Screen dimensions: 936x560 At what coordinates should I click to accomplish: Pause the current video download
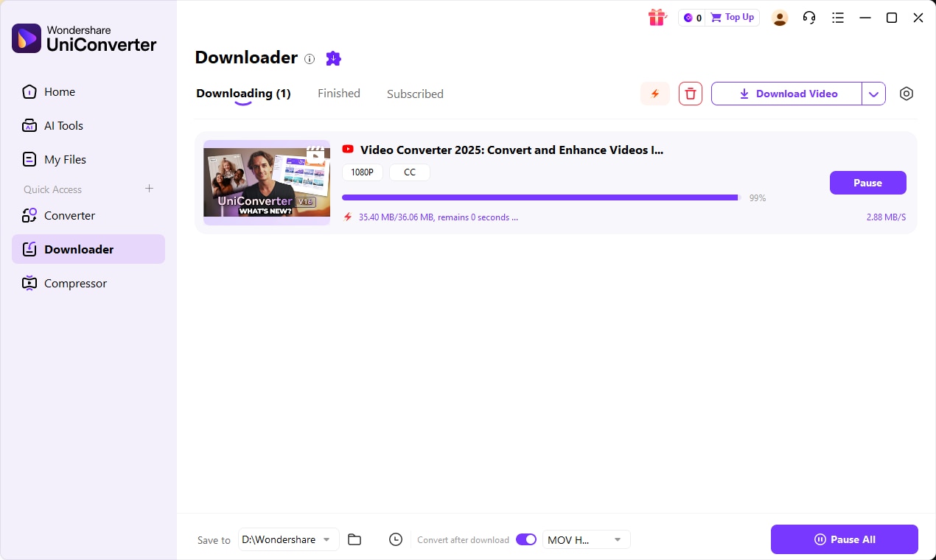tap(867, 183)
